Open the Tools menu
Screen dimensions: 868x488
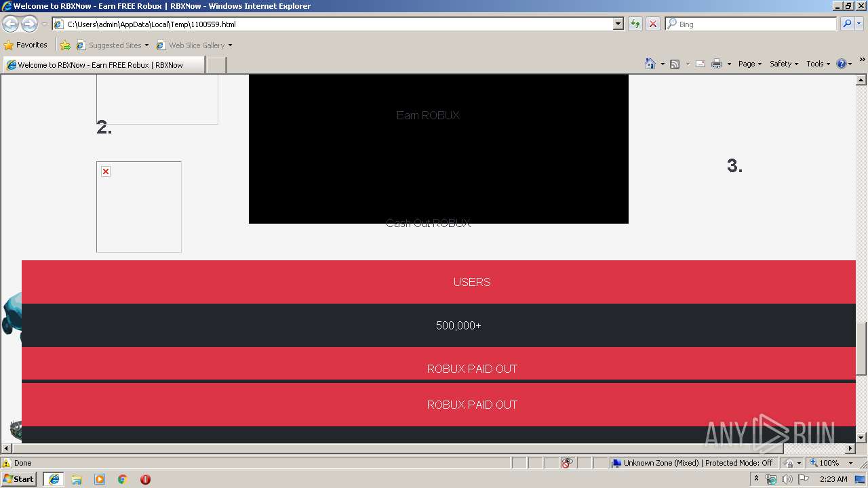[x=818, y=64]
